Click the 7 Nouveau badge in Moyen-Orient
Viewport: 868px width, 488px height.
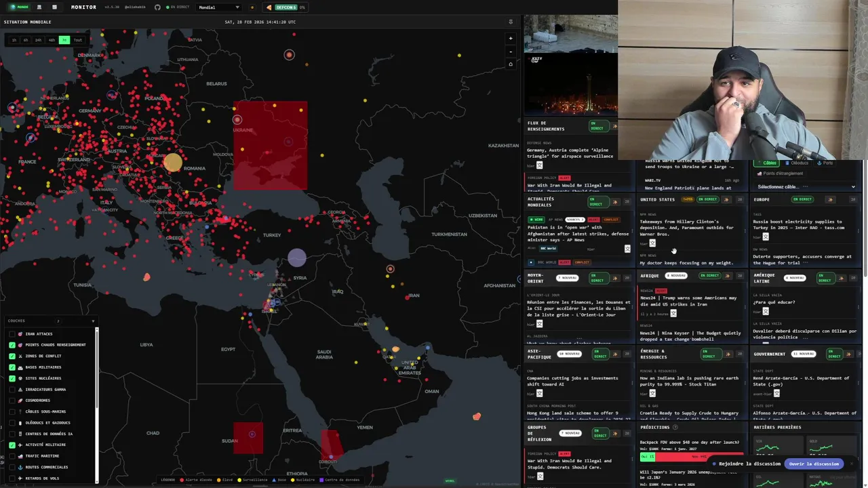pos(567,278)
